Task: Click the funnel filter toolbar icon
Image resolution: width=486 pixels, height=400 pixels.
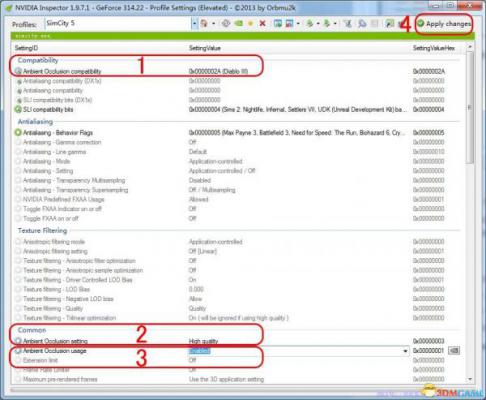Action: 348,23
